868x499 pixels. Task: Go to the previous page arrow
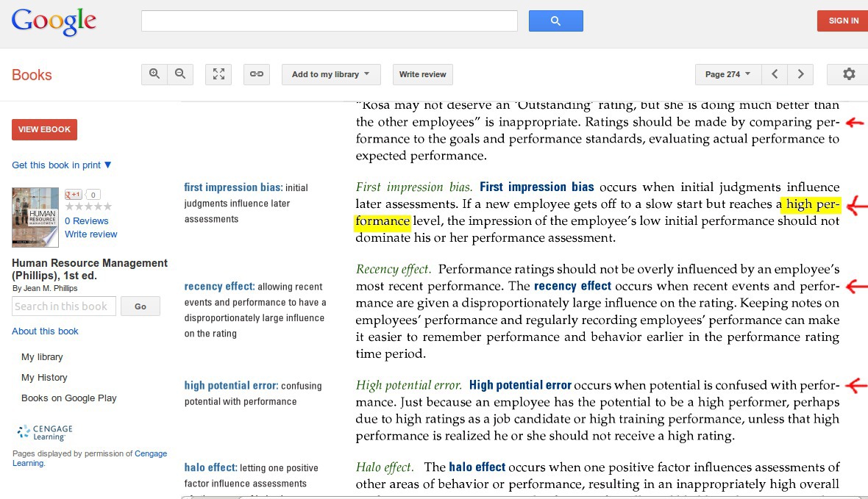[775, 74]
